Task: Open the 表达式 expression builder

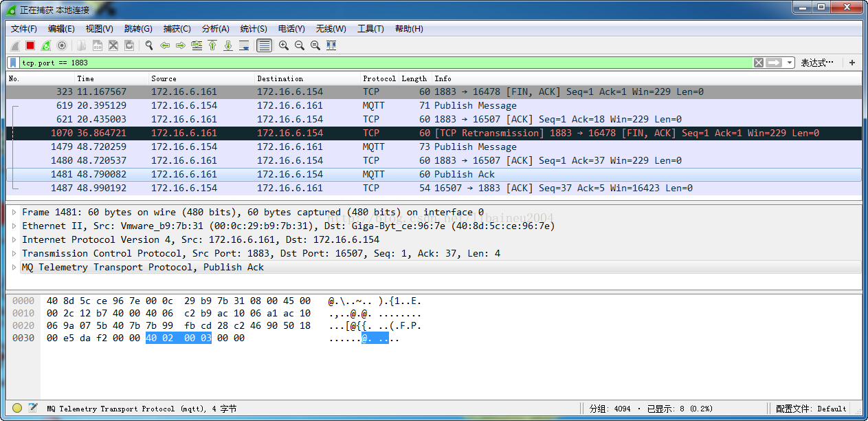Action: point(817,63)
